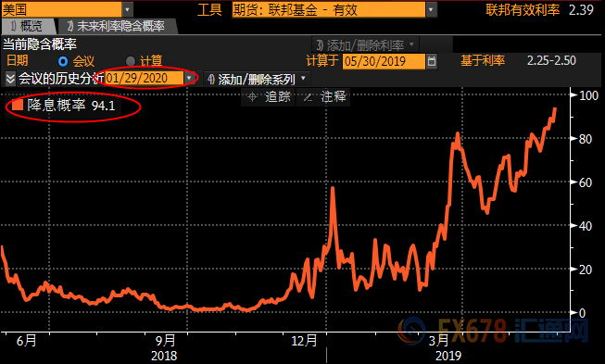Click the 期货: 联邦基金 - 有效 field
Screen dimensions: 605x364
click(x=329, y=9)
